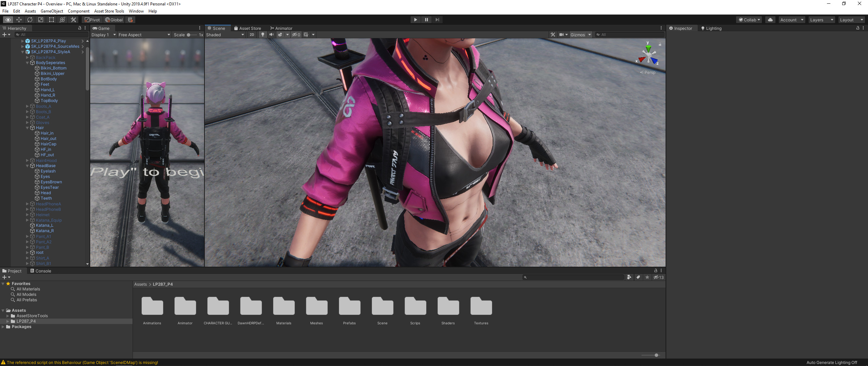This screenshot has height=366, width=868.
Task: Collapse the HeadBase tree node
Action: 27,166
